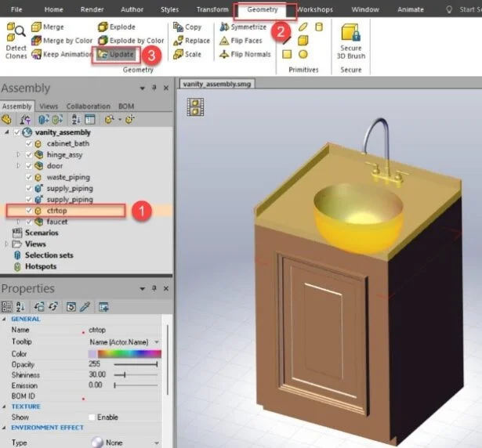Uncheck door visibility checkbox

click(x=28, y=166)
